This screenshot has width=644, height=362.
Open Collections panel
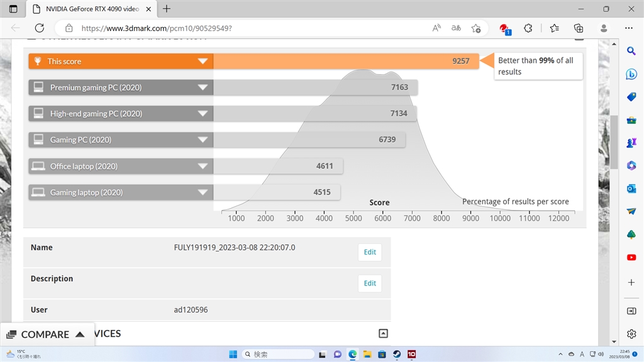pos(579,28)
